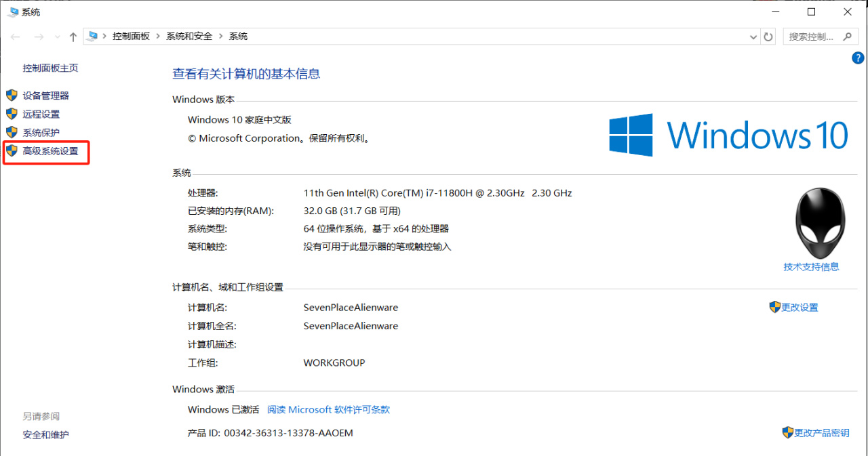Go up one level with Up arrow
The height and width of the screenshot is (456, 868).
pos(73,37)
